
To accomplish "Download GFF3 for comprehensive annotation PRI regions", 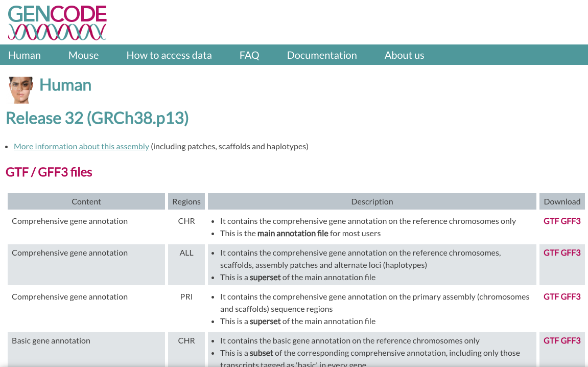I will (x=571, y=297).
